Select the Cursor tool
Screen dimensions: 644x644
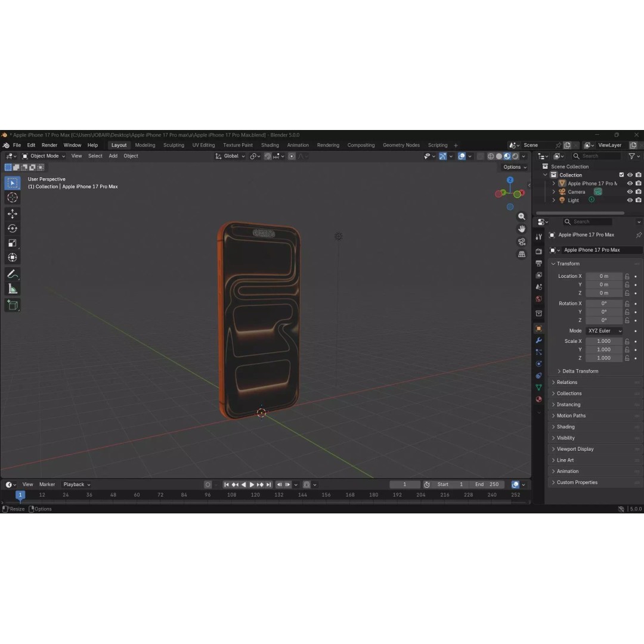pos(13,197)
